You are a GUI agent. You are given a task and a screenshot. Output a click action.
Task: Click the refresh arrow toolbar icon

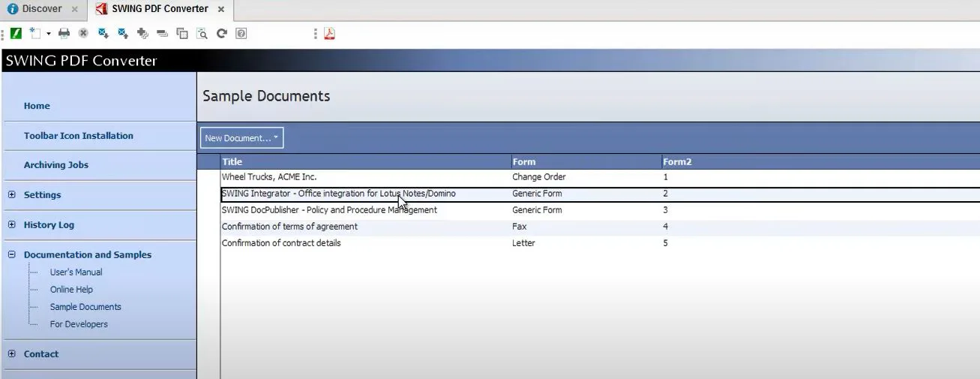[221, 33]
